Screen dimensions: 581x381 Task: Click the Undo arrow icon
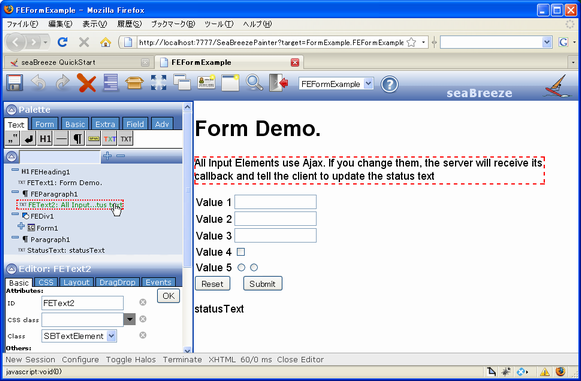[x=39, y=83]
